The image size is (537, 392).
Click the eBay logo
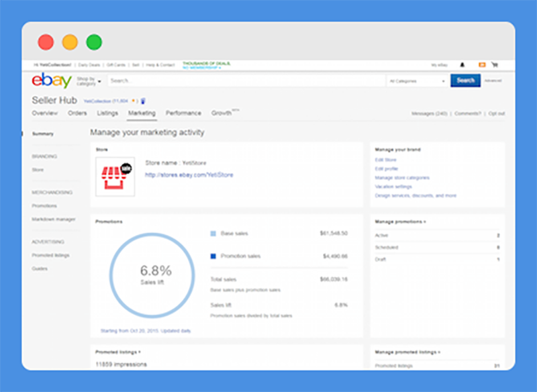52,81
